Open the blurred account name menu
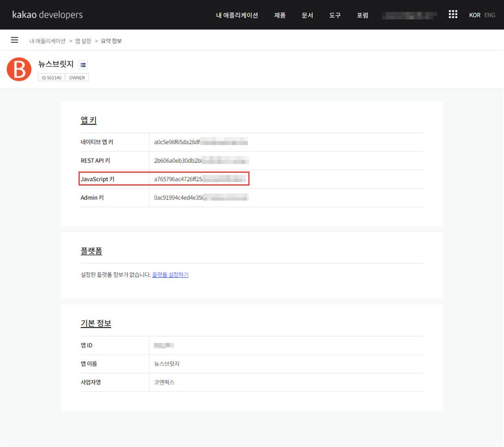Image resolution: width=504 pixels, height=447 pixels. click(x=409, y=15)
